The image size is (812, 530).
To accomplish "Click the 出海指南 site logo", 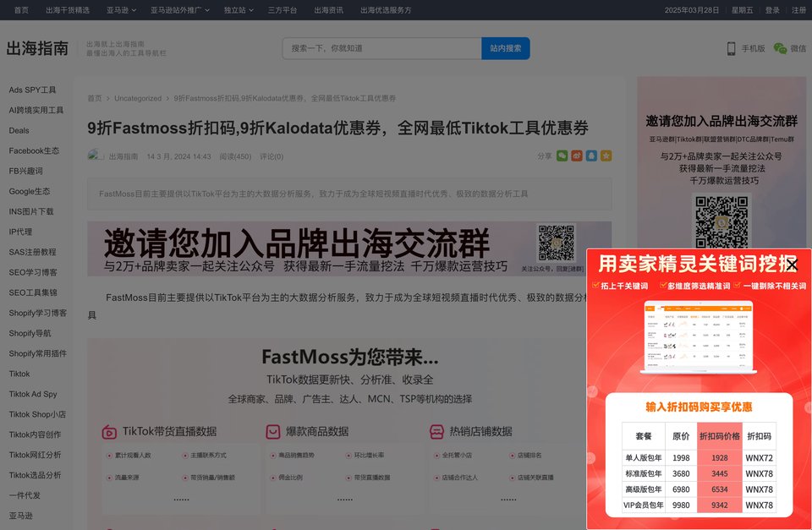I will coord(37,48).
